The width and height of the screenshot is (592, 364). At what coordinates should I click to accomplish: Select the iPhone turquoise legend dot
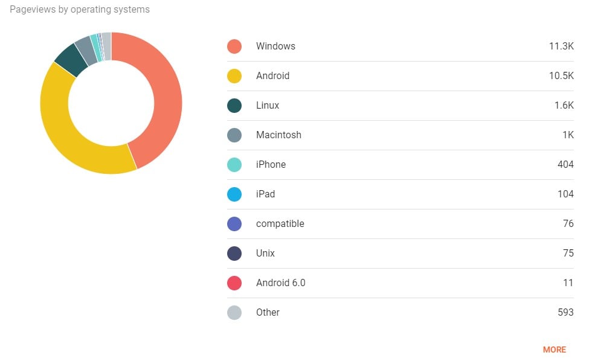pyautogui.click(x=234, y=165)
